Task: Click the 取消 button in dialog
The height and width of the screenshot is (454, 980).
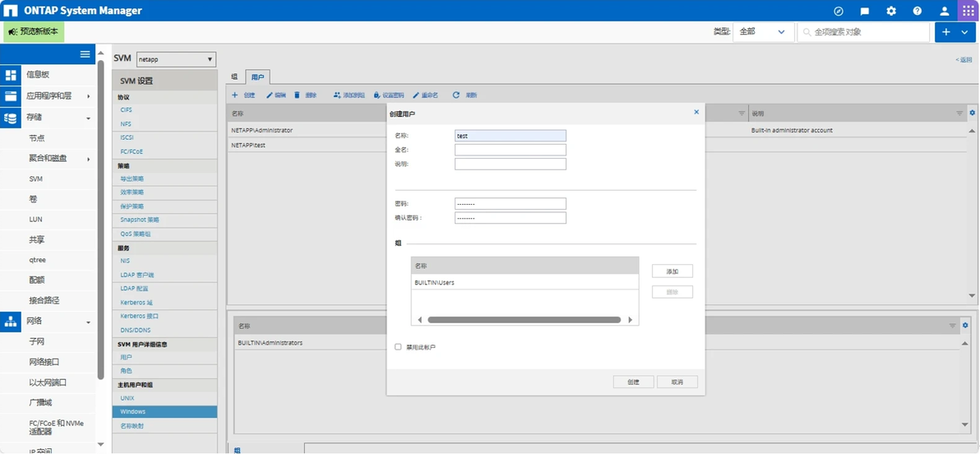Action: tap(677, 382)
